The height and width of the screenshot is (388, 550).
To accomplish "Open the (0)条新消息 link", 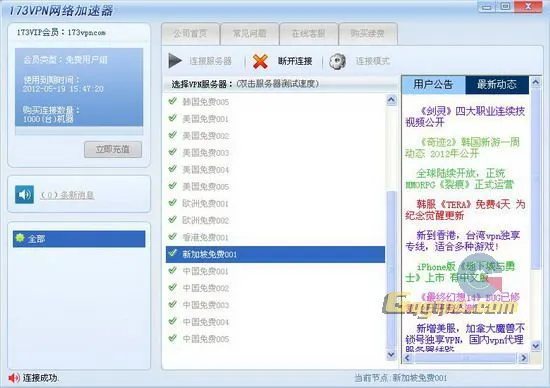I will pyautogui.click(x=67, y=195).
